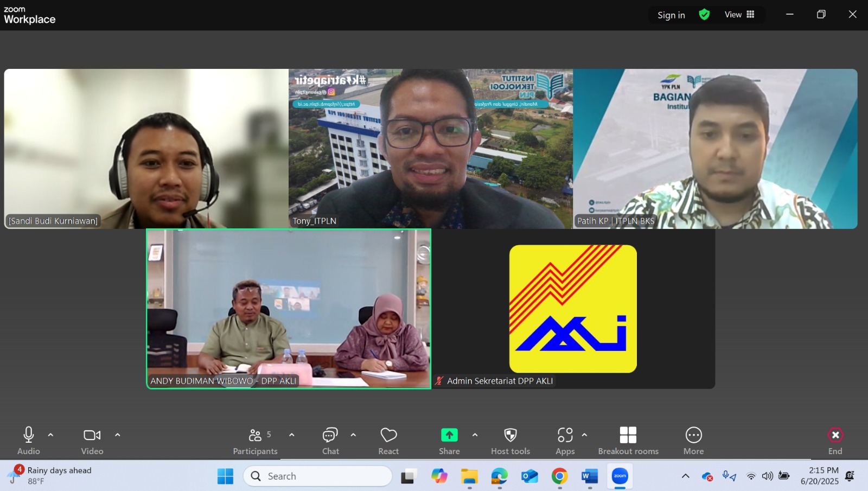Open the React heart menu
Viewport: 868px width, 491px height.
click(388, 441)
